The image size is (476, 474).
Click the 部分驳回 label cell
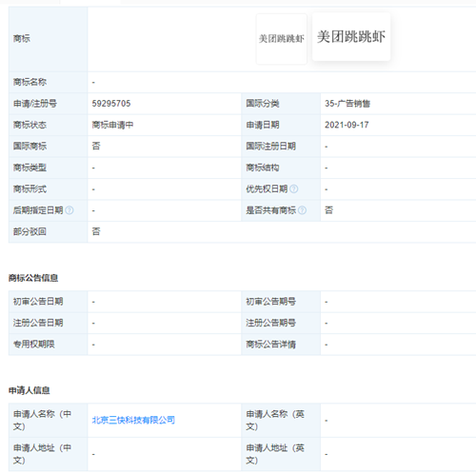coord(49,232)
